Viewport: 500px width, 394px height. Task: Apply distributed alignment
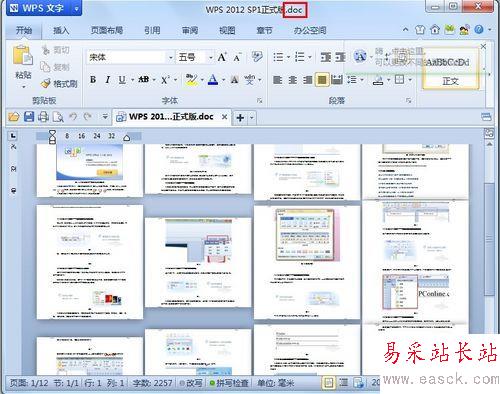(337, 80)
